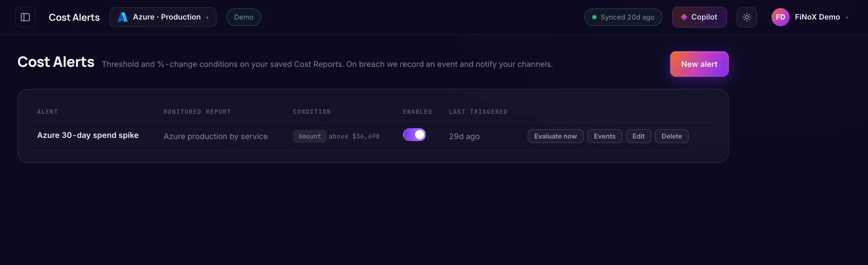This screenshot has height=265, width=868.
Task: Click the Synced 20d ago status pill
Action: pyautogui.click(x=623, y=17)
